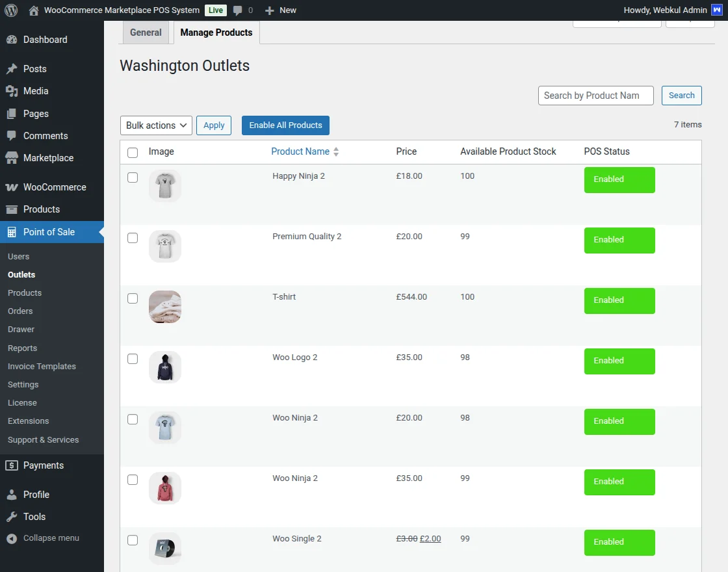Open the Dashboard icon in sidebar
The height and width of the screenshot is (572, 728).
pos(12,40)
